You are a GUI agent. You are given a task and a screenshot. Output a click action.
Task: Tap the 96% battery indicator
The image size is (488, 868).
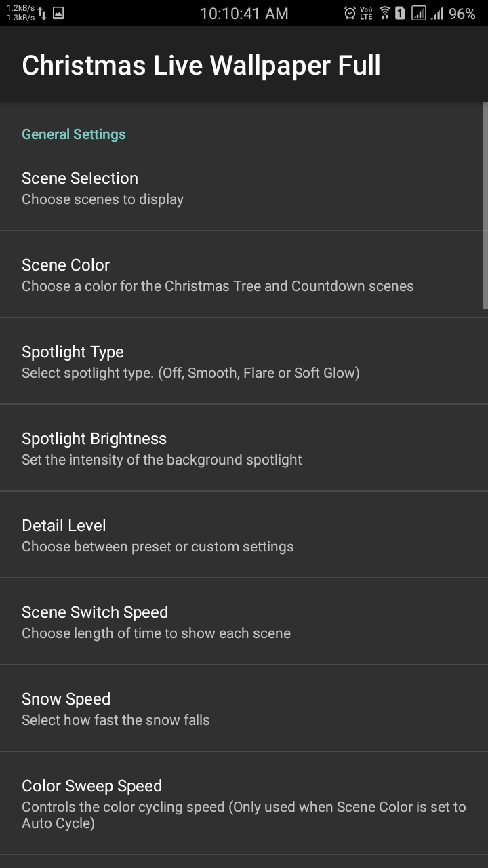462,14
